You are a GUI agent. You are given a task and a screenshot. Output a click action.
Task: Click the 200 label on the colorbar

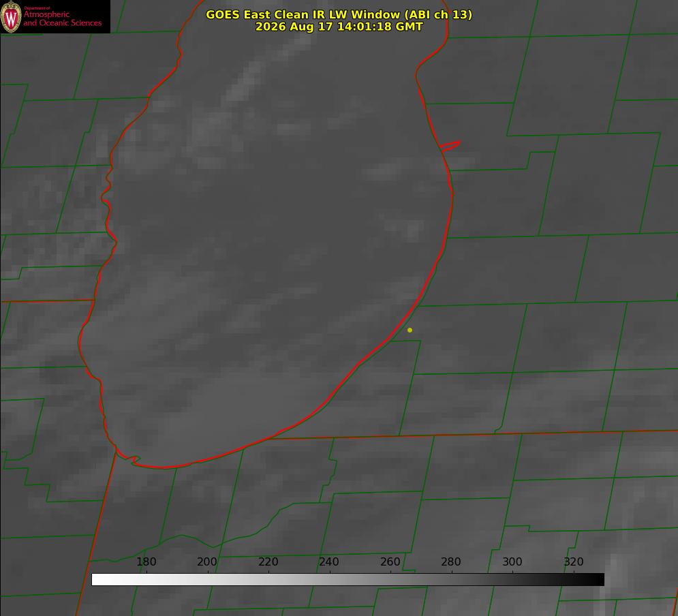tap(207, 561)
